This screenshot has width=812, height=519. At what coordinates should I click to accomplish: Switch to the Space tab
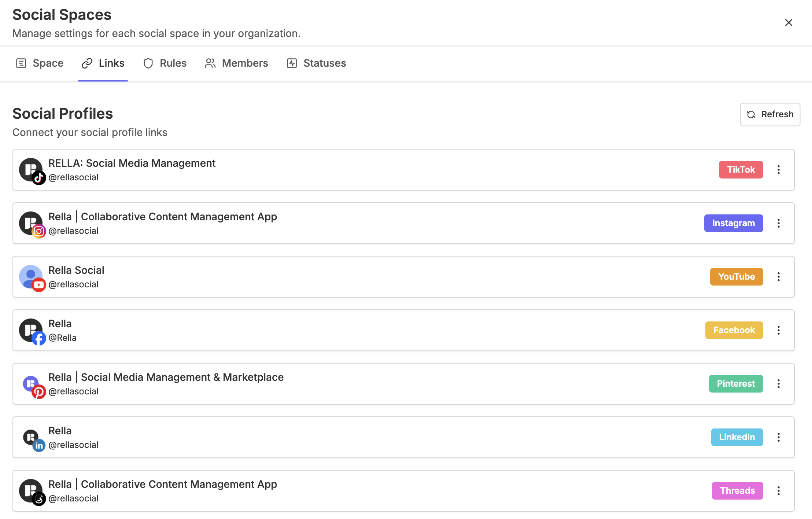point(40,63)
